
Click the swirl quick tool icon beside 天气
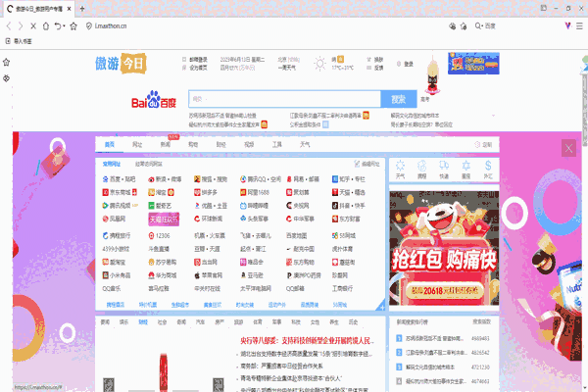pyautogui.click(x=421, y=170)
